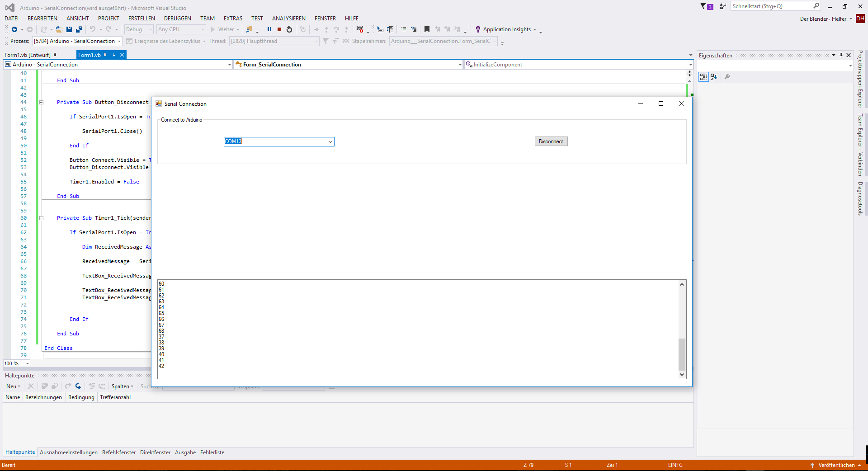
Task: Open the Any CPU platform dropdown
Action: [x=203, y=29]
